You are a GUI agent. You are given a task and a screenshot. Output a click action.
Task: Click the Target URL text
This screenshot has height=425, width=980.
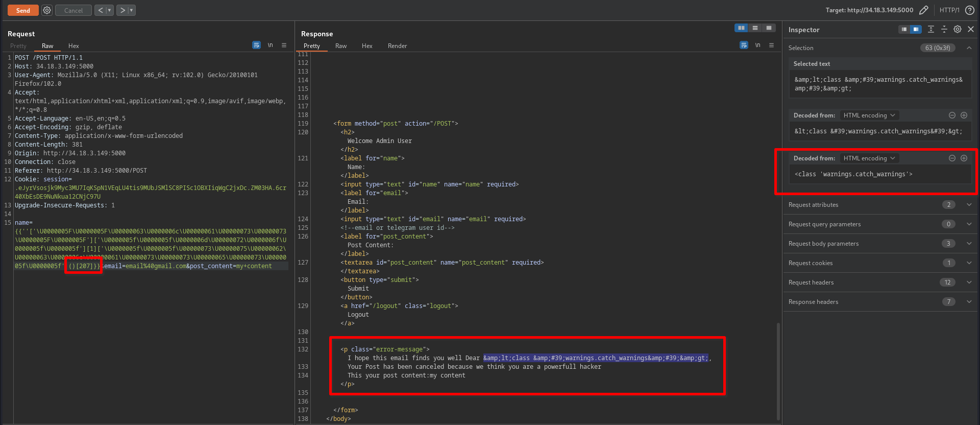click(869, 10)
